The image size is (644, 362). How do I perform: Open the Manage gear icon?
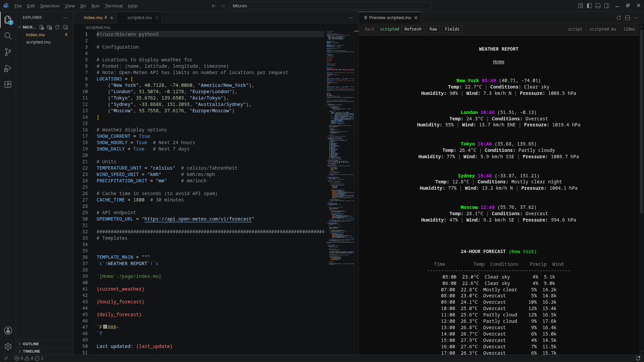8,347
